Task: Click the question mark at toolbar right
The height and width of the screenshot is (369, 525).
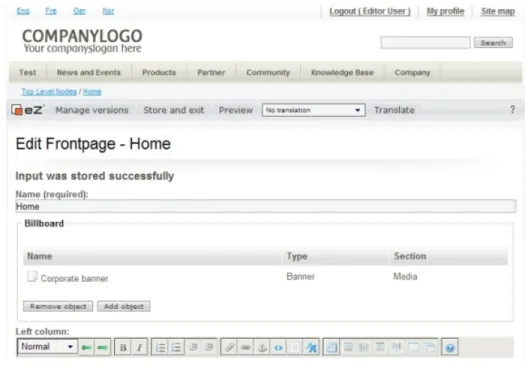Action: tap(512, 109)
